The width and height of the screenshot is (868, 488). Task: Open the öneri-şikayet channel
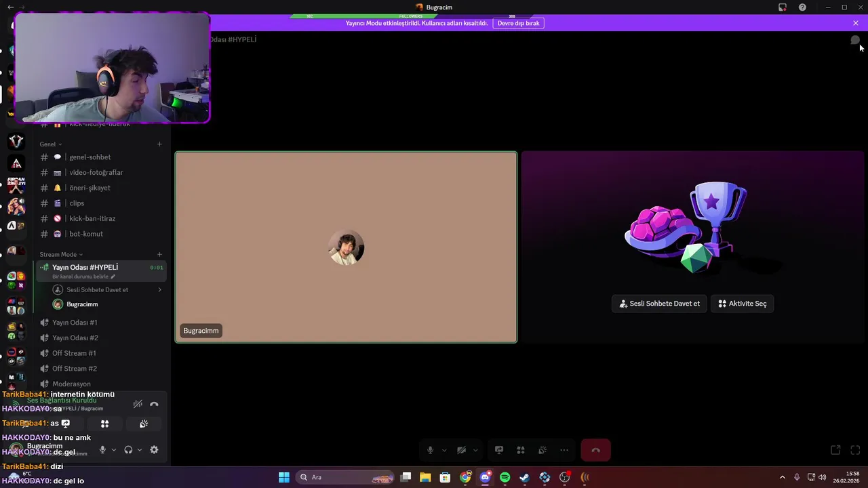pyautogui.click(x=101, y=188)
